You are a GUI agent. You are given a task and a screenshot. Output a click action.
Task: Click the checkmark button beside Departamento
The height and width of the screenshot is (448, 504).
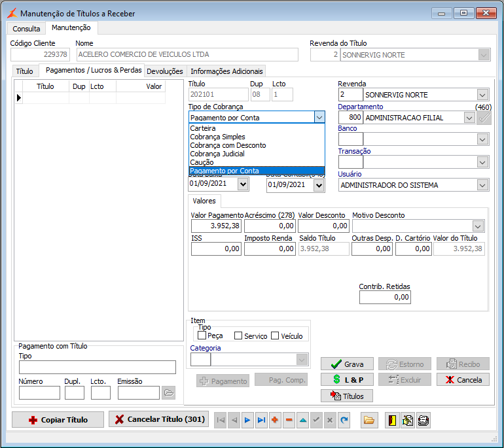coord(484,118)
